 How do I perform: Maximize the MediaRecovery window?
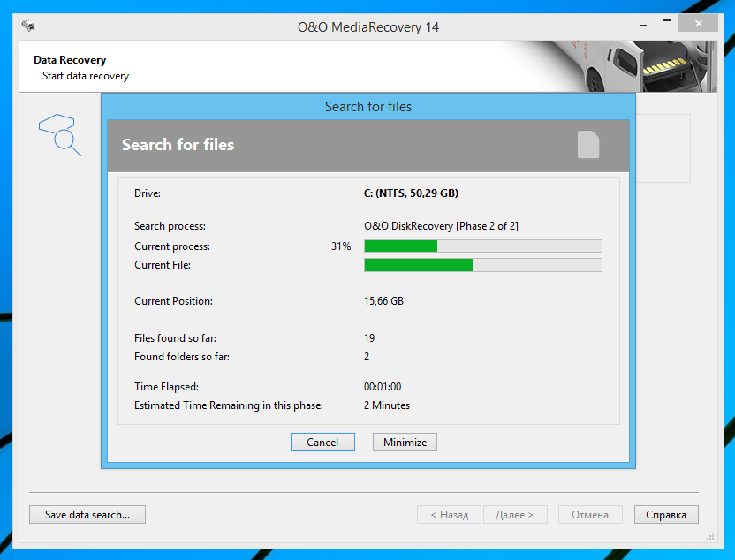click(667, 24)
